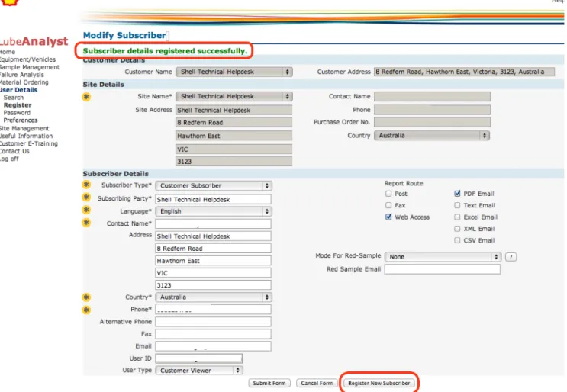Open the Language dropdown set to English

[x=214, y=211]
